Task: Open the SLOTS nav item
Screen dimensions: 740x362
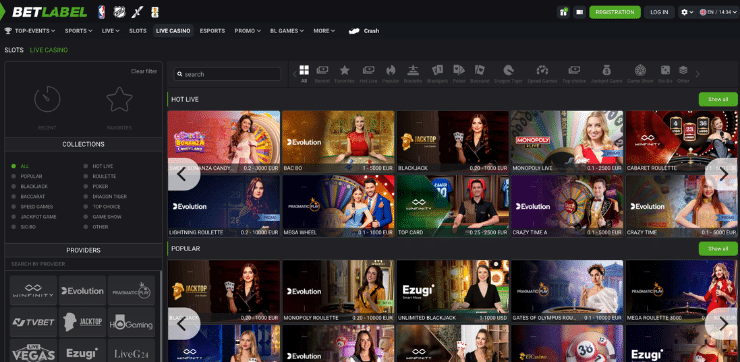Action: click(x=138, y=31)
